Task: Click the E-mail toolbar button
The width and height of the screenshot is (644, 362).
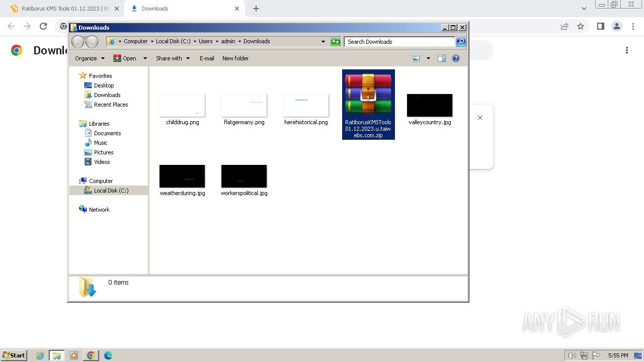Action: [207, 58]
